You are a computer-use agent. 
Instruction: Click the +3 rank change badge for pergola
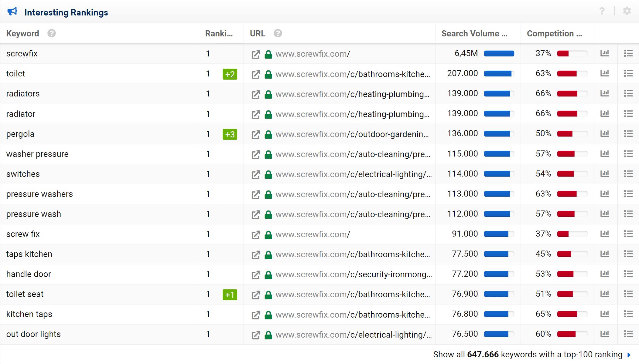[230, 134]
